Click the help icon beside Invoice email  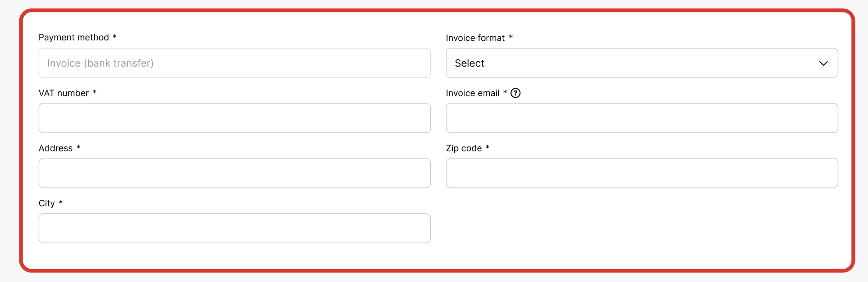tap(516, 93)
